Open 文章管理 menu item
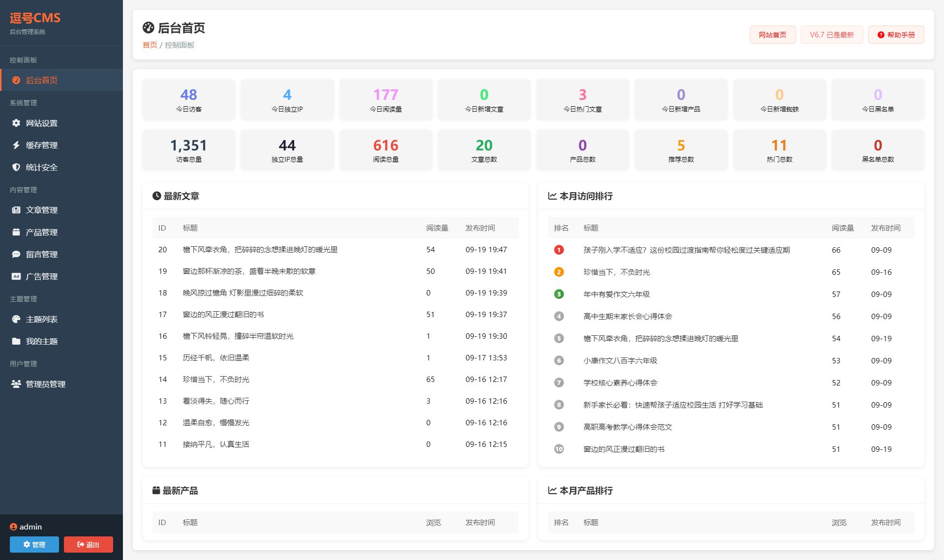This screenshot has height=560, width=944. [61, 210]
